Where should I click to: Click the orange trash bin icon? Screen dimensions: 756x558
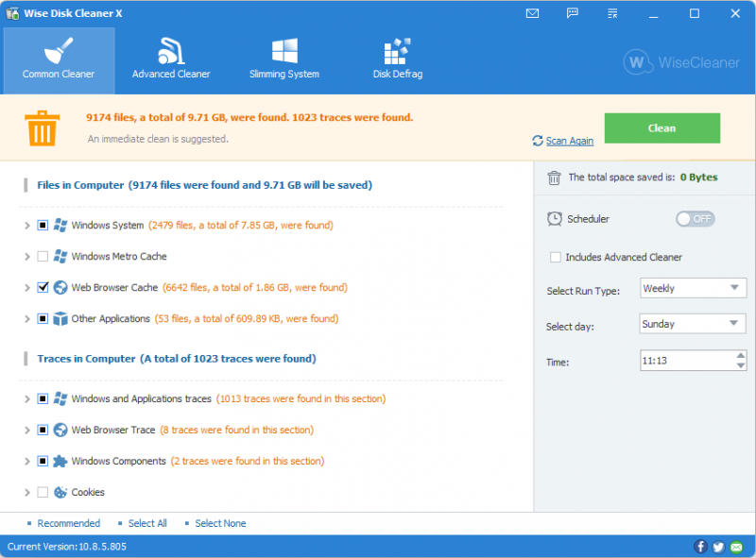pos(42,128)
